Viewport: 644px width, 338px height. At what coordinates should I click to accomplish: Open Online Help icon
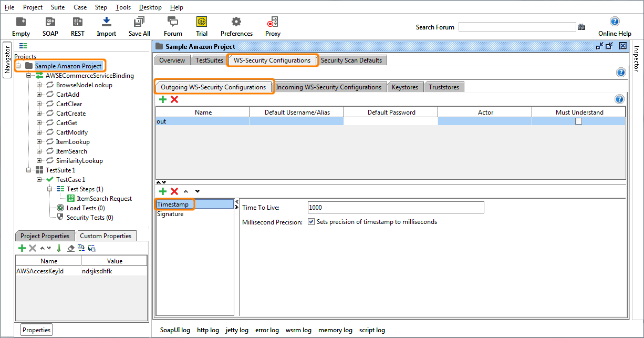point(615,22)
